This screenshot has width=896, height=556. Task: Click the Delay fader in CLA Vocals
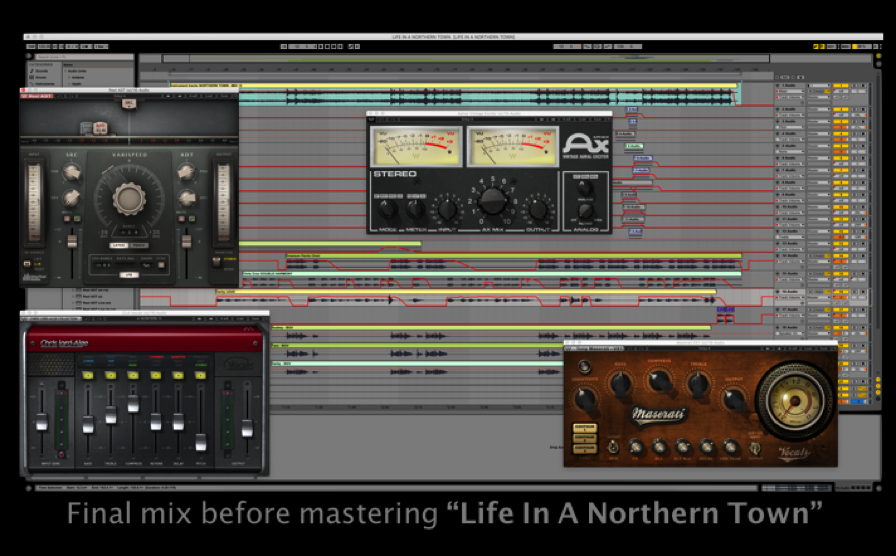click(x=178, y=422)
